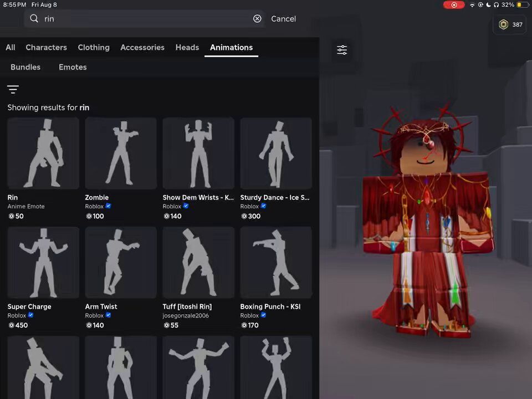Open the Super Charge animation thumbnail
This screenshot has height=399, width=532.
(x=43, y=262)
